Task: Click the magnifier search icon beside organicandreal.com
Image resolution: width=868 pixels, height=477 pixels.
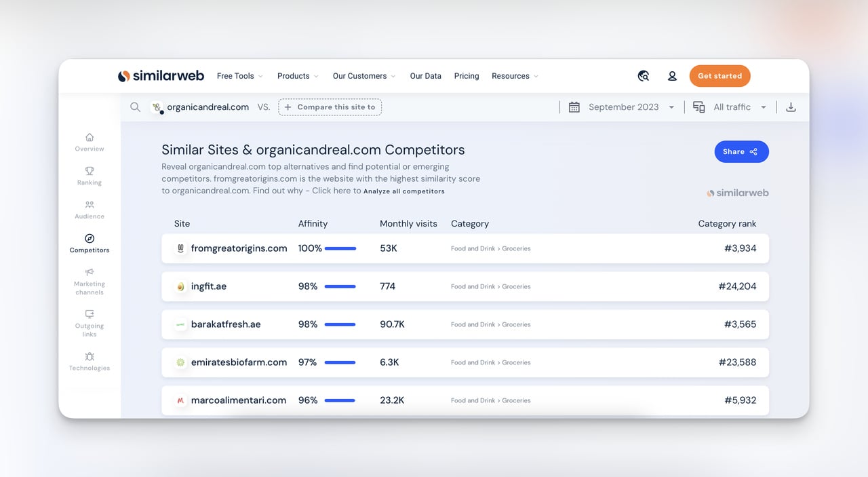Action: 136,107
